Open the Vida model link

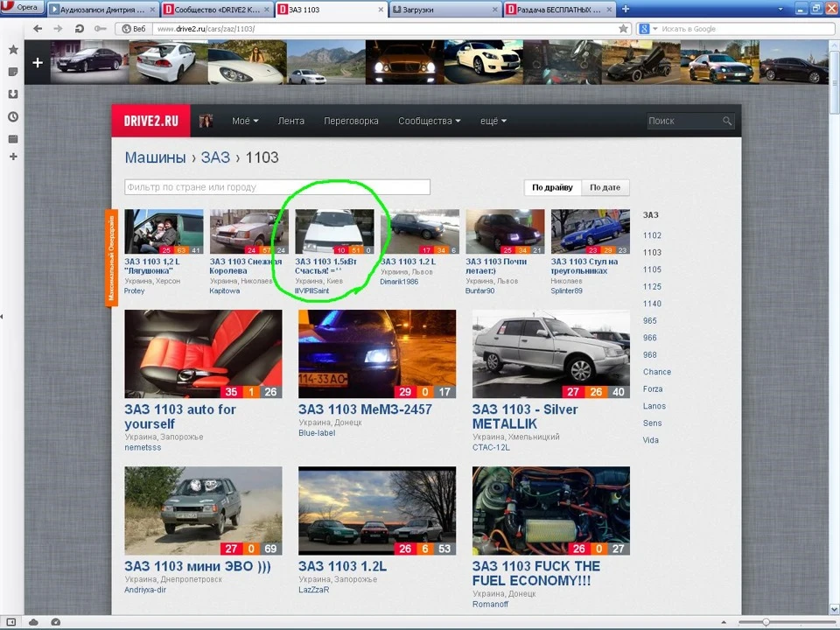[x=650, y=440]
